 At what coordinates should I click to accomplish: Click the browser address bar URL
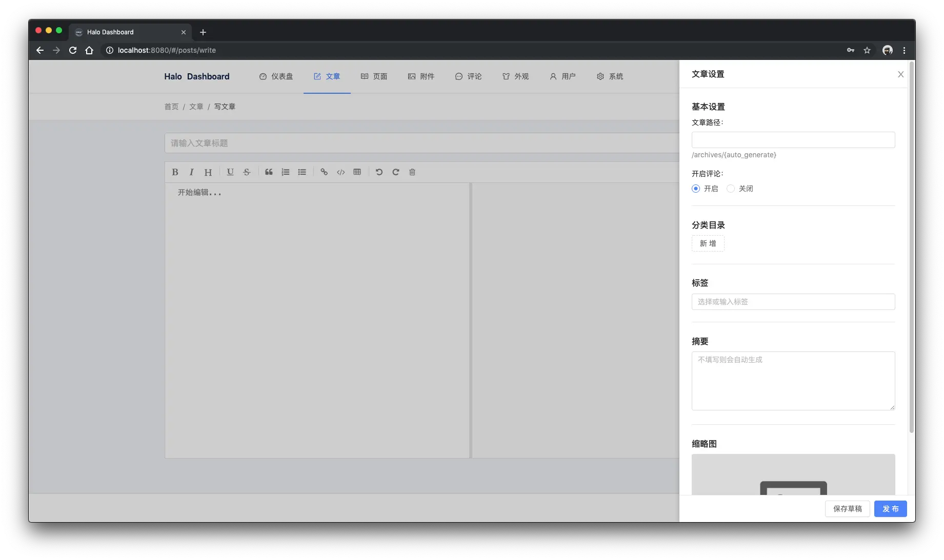(x=167, y=50)
